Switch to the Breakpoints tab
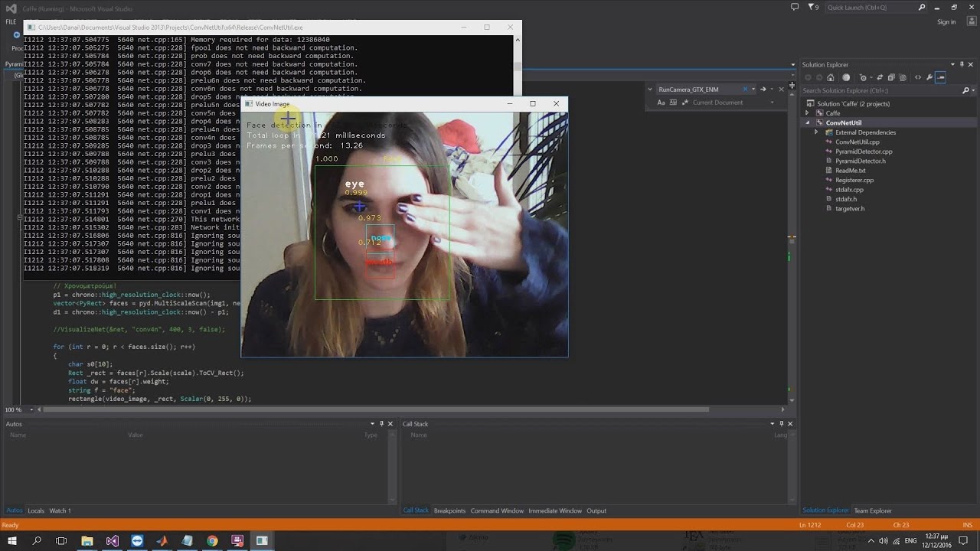 click(x=449, y=510)
